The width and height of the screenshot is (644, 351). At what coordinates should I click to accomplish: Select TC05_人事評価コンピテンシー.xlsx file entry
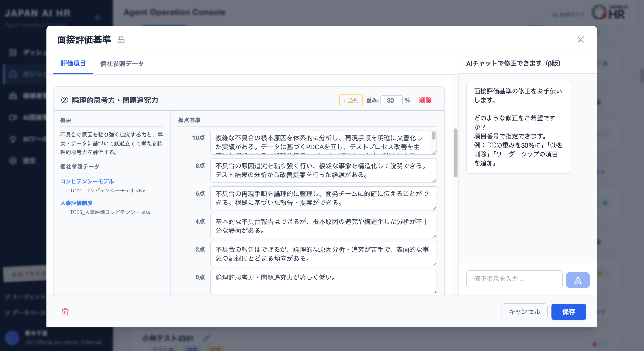pyautogui.click(x=110, y=213)
